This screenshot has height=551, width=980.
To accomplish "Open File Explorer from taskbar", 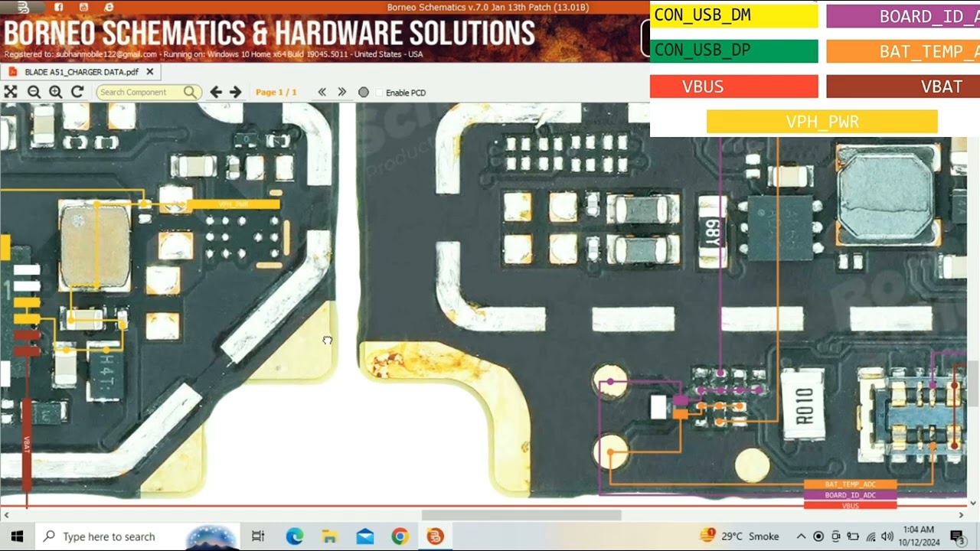I will click(329, 536).
